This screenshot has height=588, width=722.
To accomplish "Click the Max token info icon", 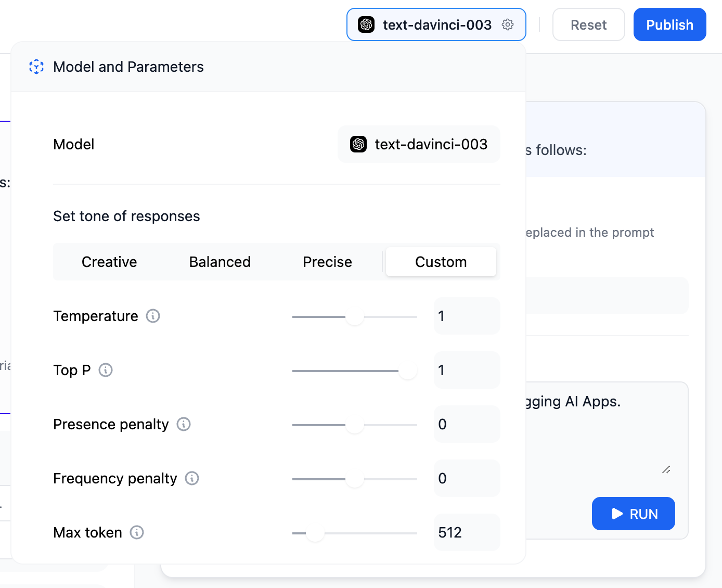I will tap(137, 532).
